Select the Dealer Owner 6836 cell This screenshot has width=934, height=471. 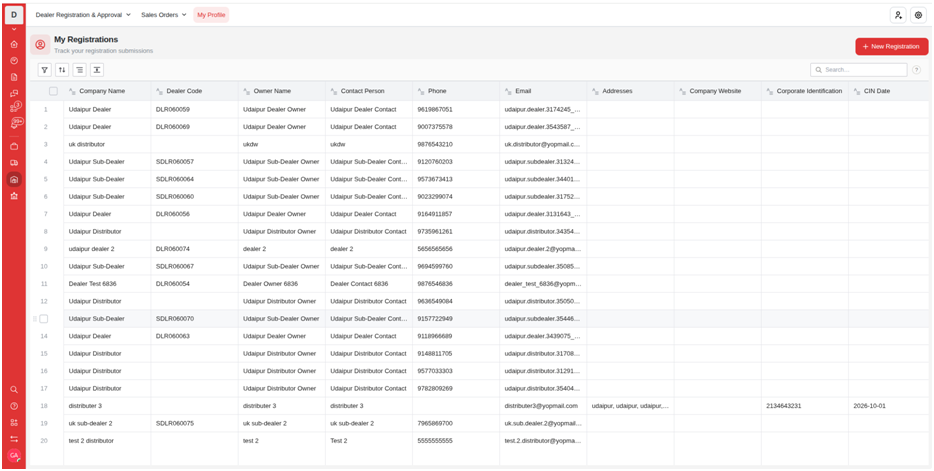282,284
